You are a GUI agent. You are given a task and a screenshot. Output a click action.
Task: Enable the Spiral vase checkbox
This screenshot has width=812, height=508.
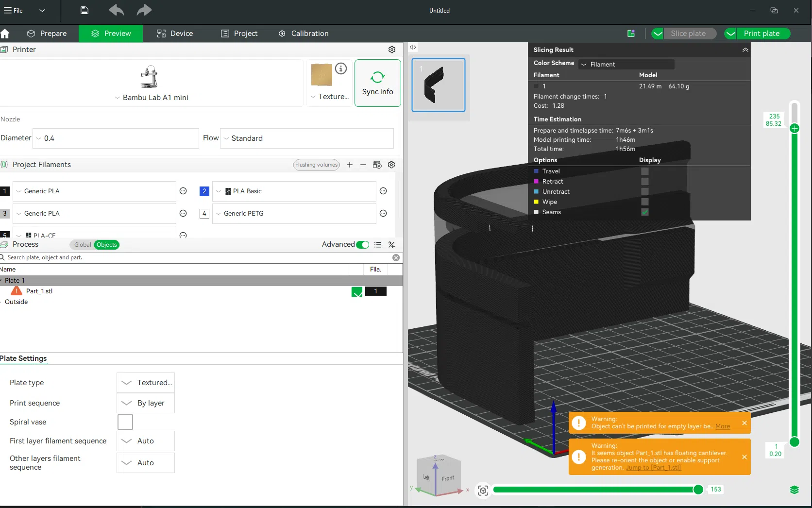[x=125, y=422]
